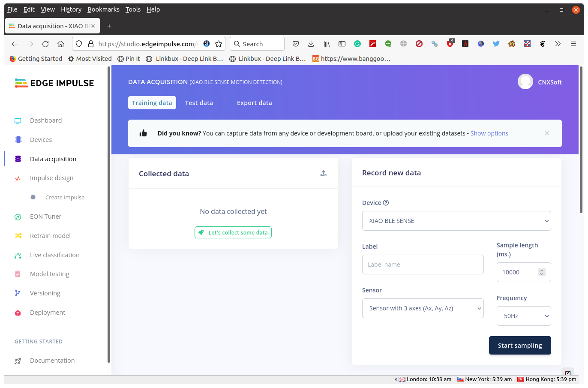
Task: Open the Device dropdown XIAO BLE SENSE
Action: [x=456, y=221]
